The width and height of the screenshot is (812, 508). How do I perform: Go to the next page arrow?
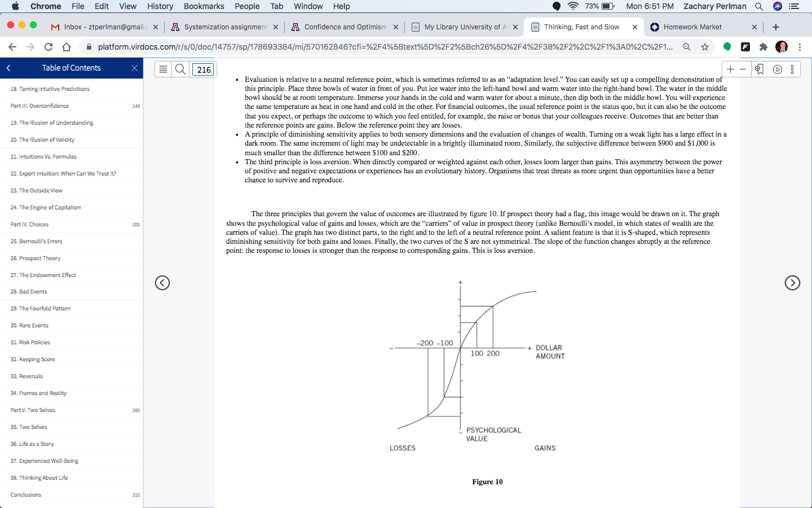coord(792,283)
